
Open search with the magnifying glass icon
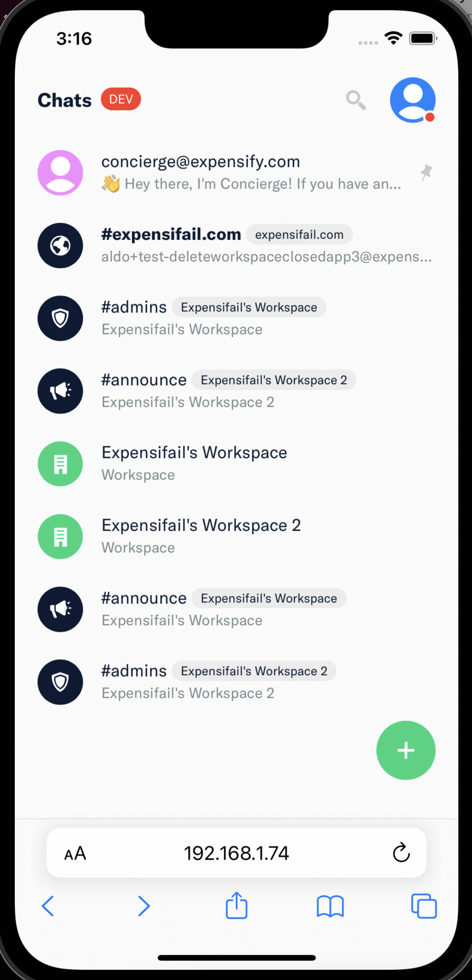[356, 100]
